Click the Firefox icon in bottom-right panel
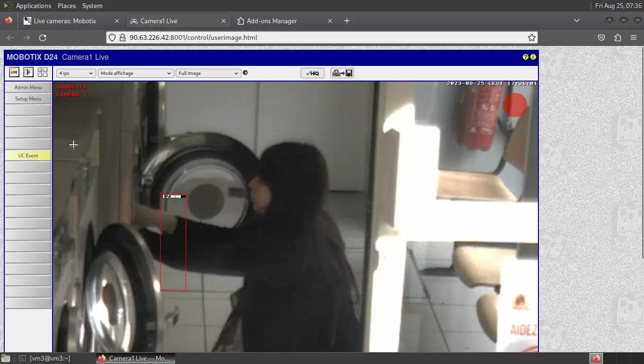Screen dimensions: 644x364 click(x=596, y=358)
